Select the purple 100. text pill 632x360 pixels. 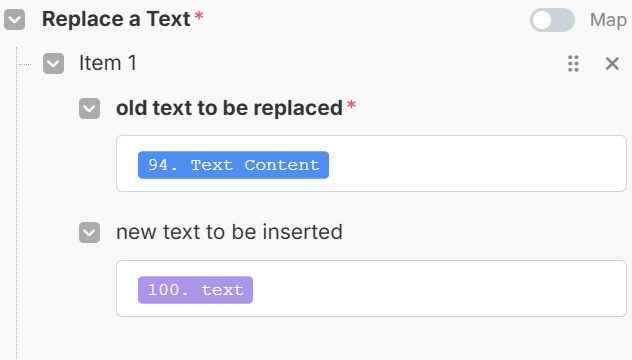(x=195, y=290)
